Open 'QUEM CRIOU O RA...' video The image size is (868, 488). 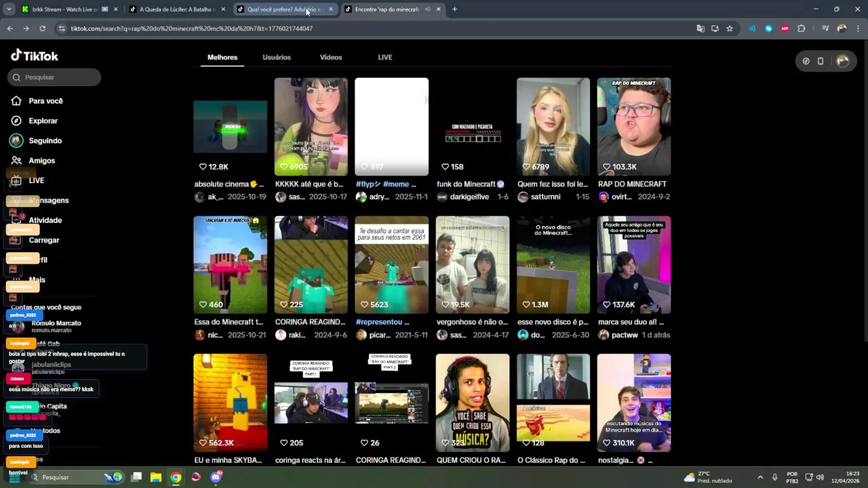(x=473, y=403)
